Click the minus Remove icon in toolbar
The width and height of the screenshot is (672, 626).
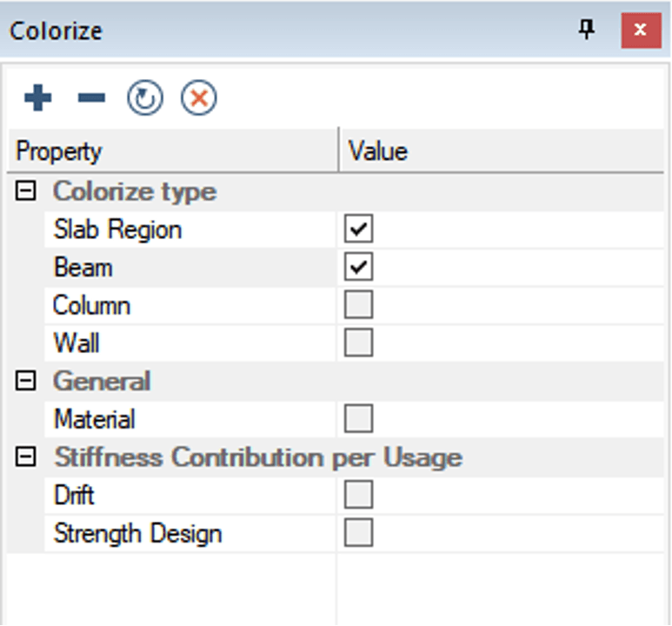click(x=91, y=98)
